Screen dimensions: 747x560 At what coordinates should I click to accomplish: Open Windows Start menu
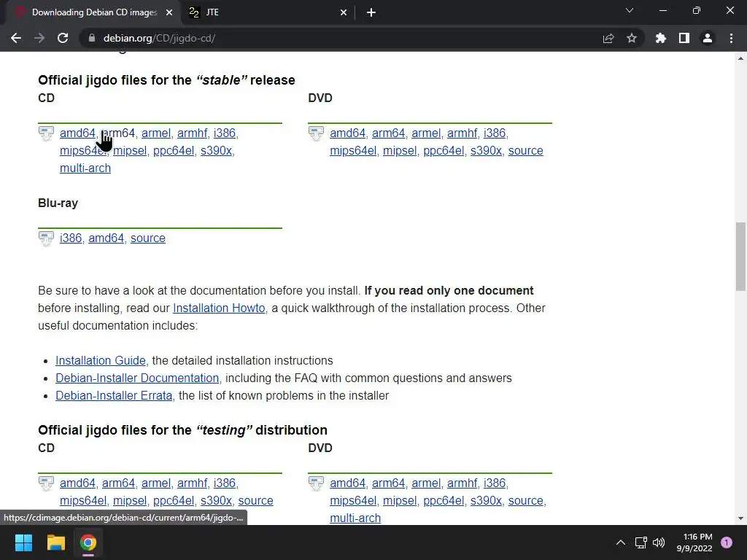click(x=23, y=542)
